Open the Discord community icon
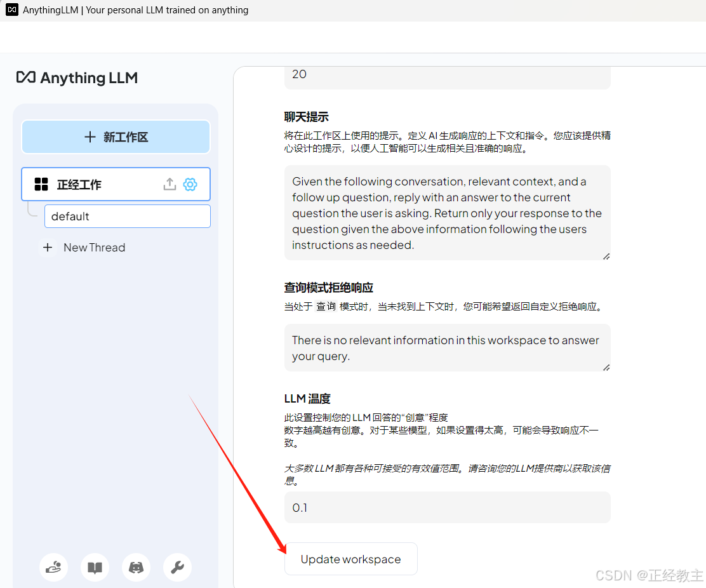The image size is (706, 588). pos(136,567)
